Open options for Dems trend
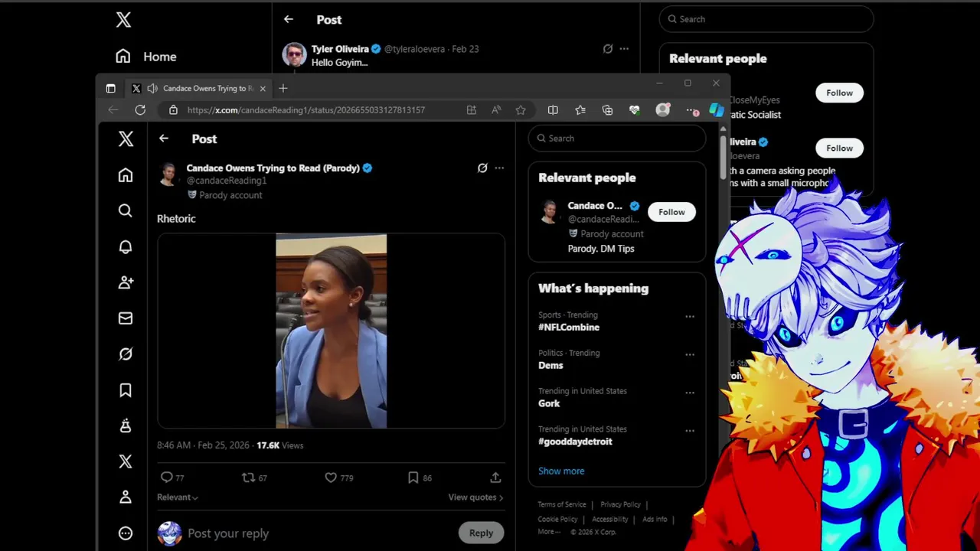 click(690, 354)
